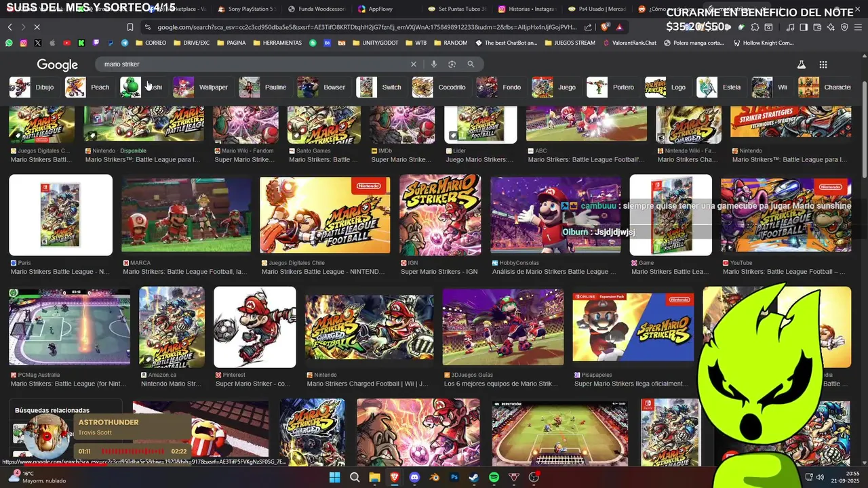
Task: Open The best ChatBot bookmark
Action: point(507,43)
